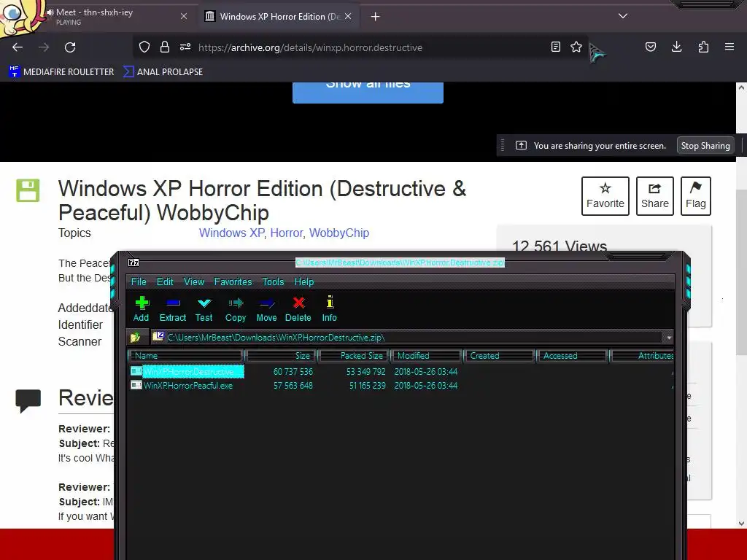Select the WinXP.Horror.Destructive file row

(x=401, y=371)
